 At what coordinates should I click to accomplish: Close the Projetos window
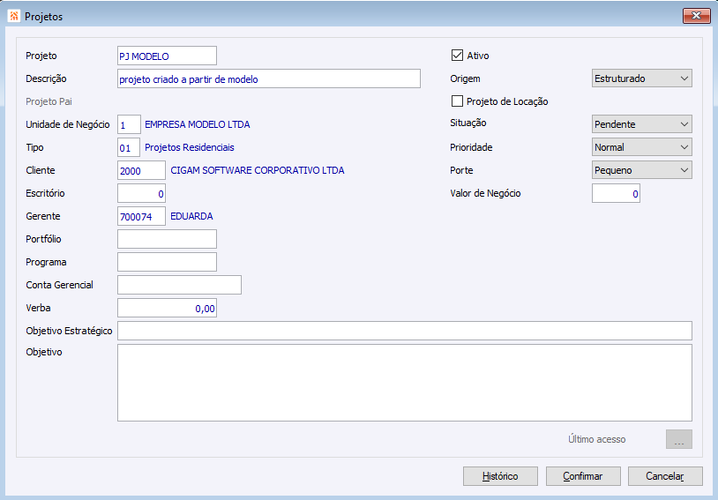point(696,16)
